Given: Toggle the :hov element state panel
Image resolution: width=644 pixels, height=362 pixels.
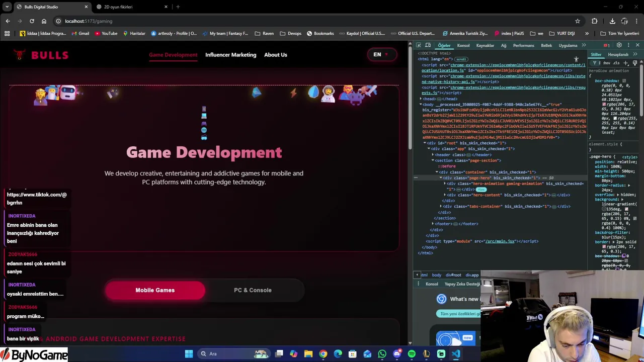Looking at the screenshot, I should click(606, 63).
